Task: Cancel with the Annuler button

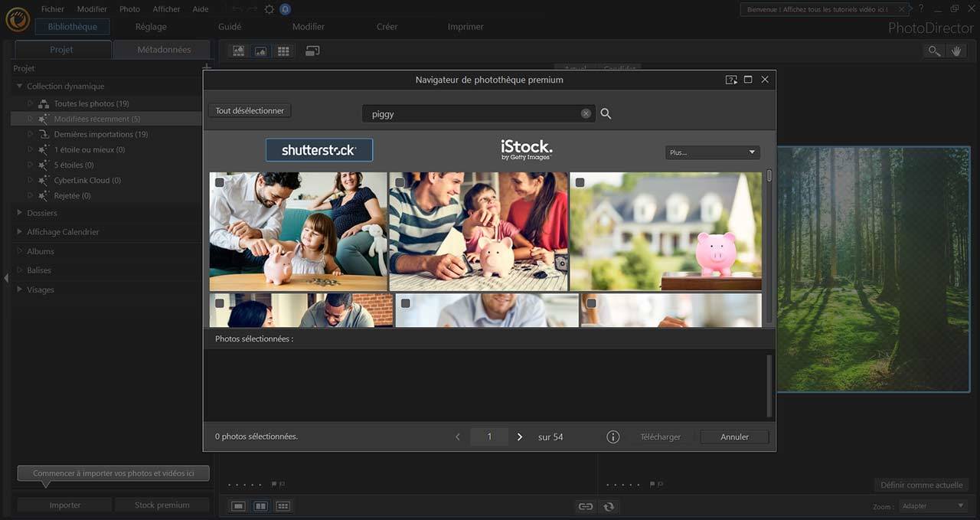Action: [x=734, y=437]
